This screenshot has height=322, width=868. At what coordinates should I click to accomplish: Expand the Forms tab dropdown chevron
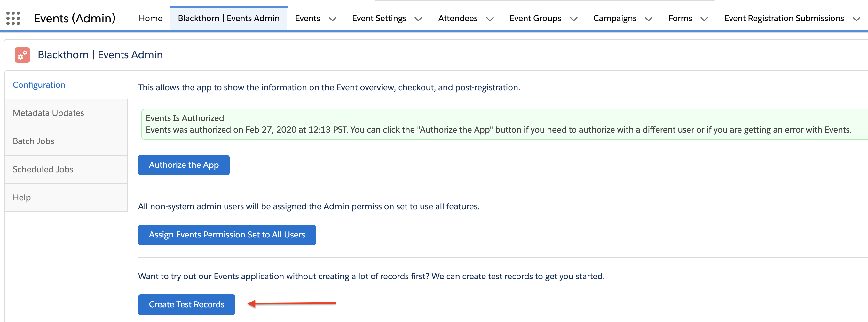(704, 19)
